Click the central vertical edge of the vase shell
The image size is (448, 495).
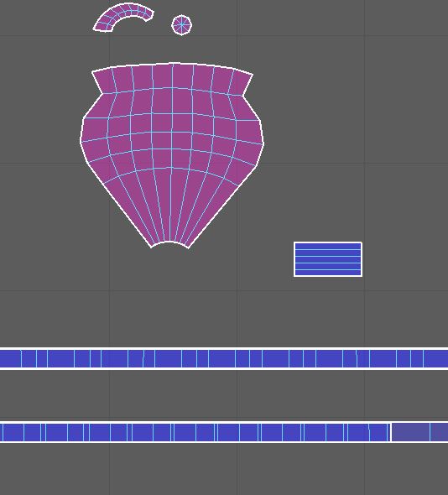(171, 152)
